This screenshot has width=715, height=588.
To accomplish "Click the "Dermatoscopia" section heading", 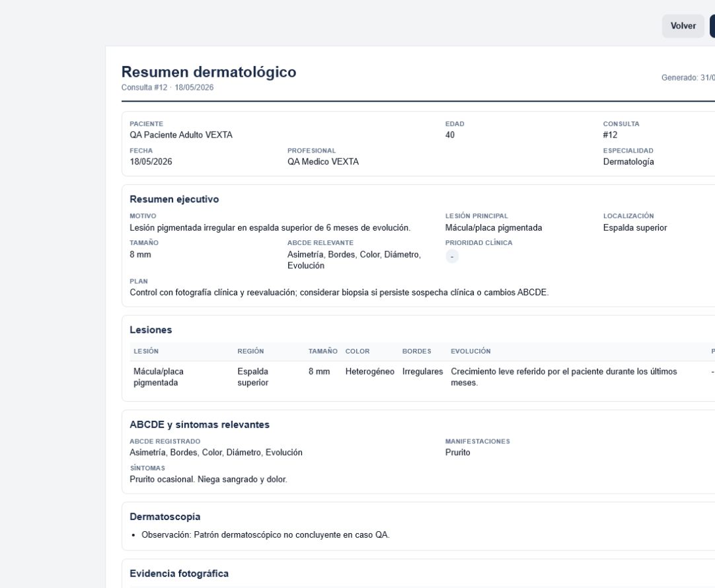I will tap(165, 517).
